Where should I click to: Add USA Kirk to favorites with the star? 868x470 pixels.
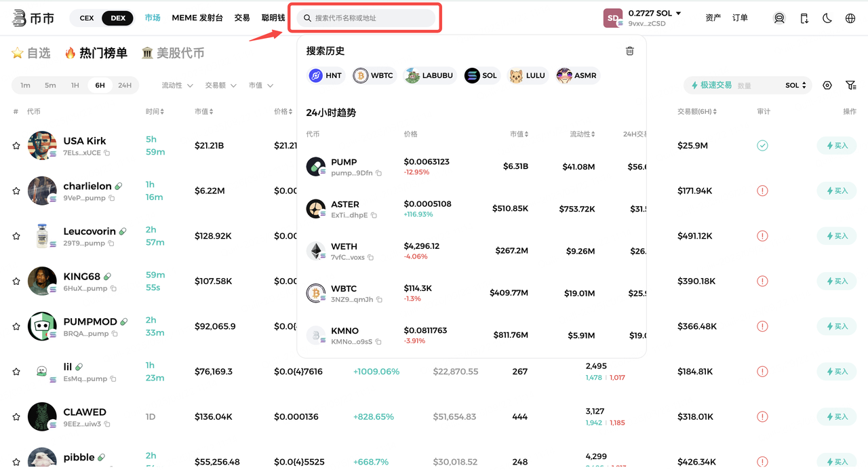coord(16,146)
